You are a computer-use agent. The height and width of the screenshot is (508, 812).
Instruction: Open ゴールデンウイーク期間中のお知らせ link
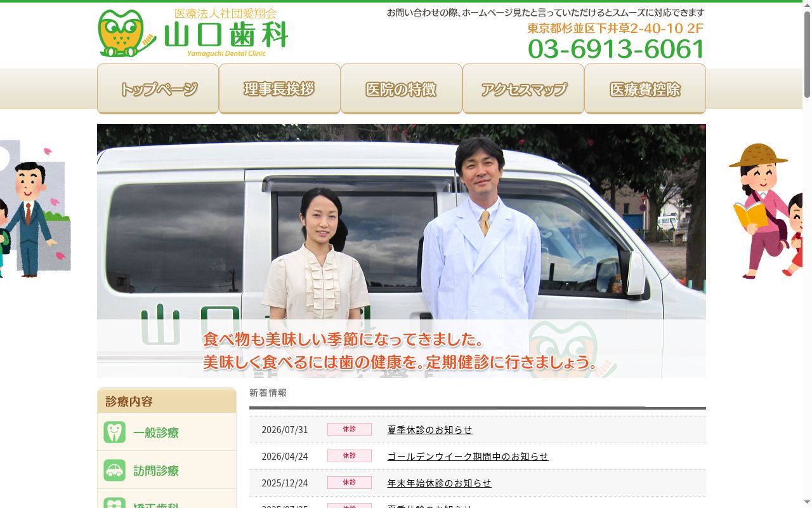coord(468,457)
